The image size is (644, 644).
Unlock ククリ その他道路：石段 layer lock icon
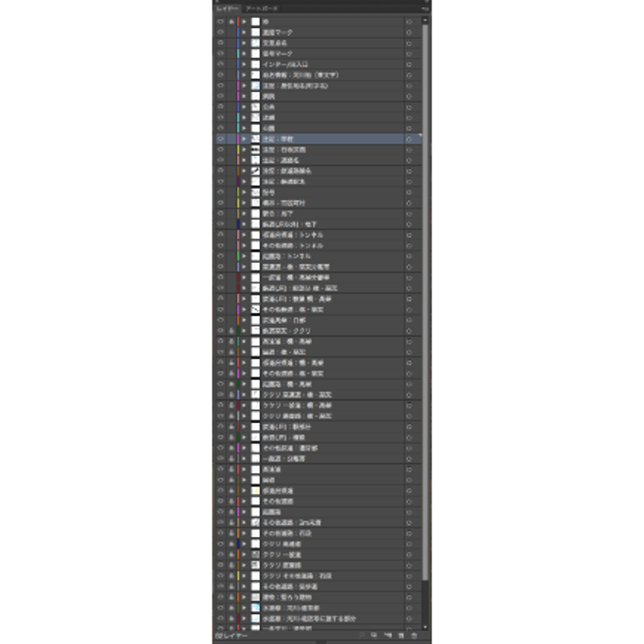pyautogui.click(x=232, y=576)
